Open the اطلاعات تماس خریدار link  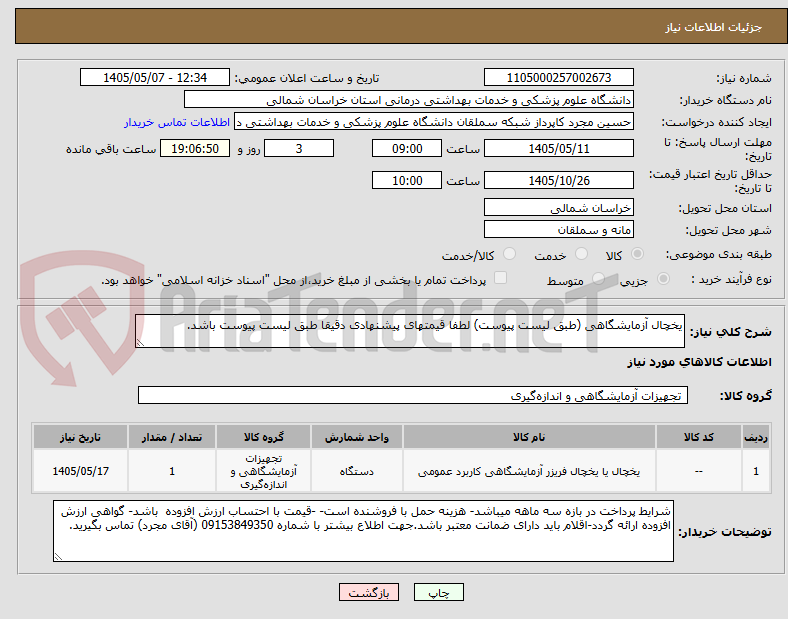click(x=177, y=122)
